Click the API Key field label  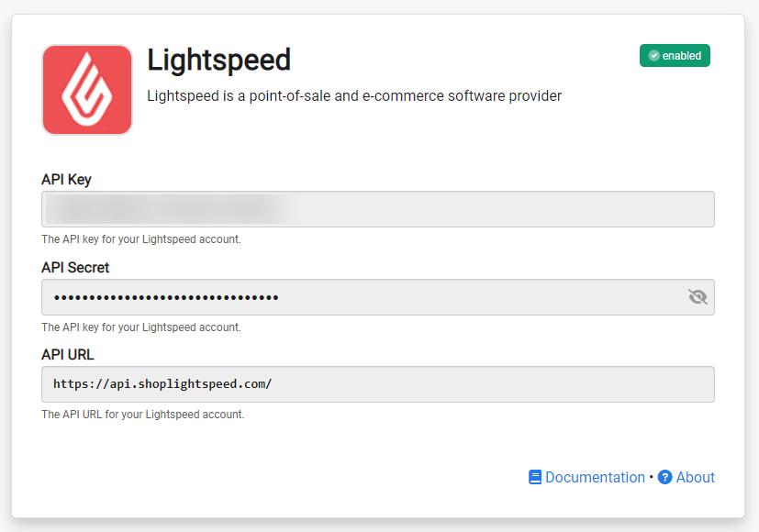66,180
